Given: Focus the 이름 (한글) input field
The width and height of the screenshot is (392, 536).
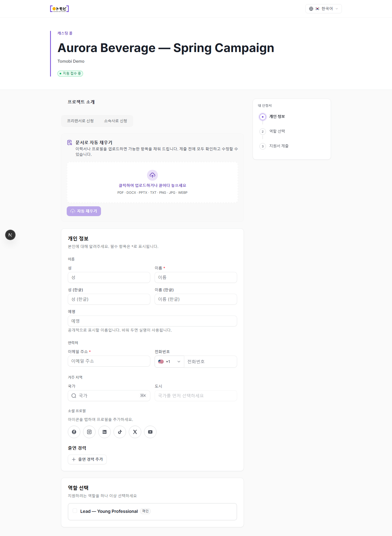Looking at the screenshot, I should (x=196, y=299).
